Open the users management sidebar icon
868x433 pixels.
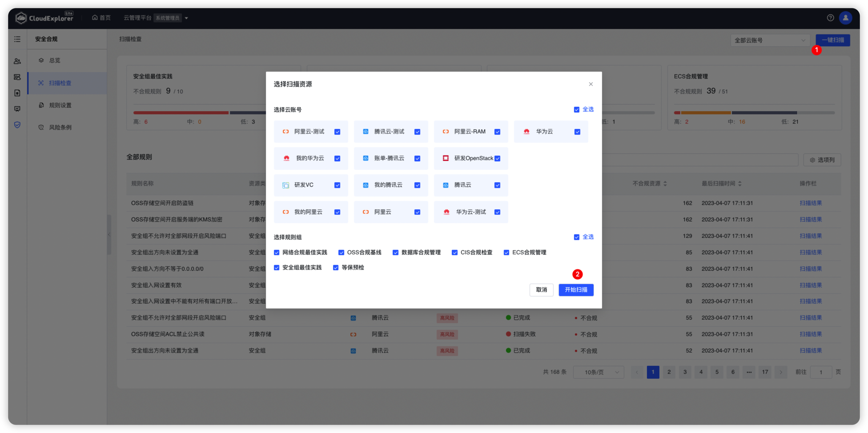[17, 60]
